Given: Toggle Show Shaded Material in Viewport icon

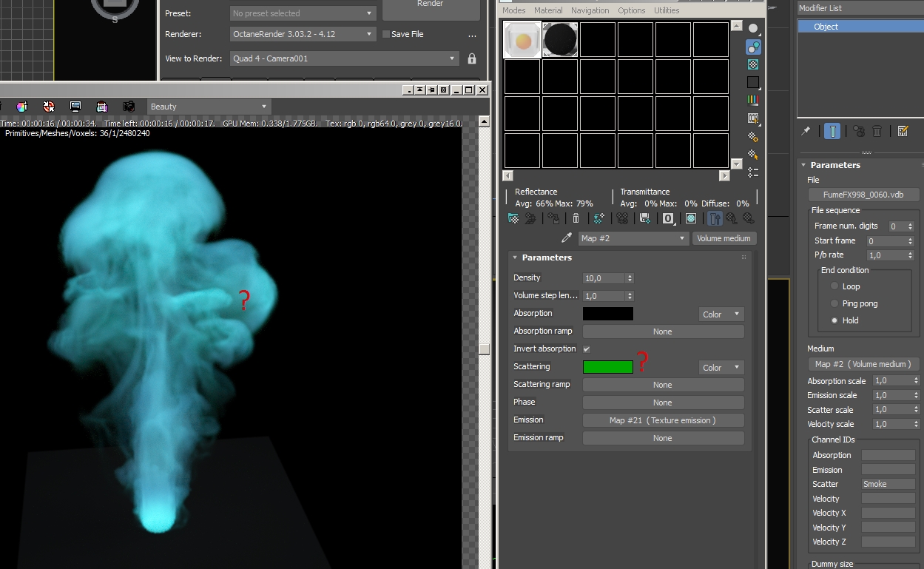Looking at the screenshot, I should [691, 218].
